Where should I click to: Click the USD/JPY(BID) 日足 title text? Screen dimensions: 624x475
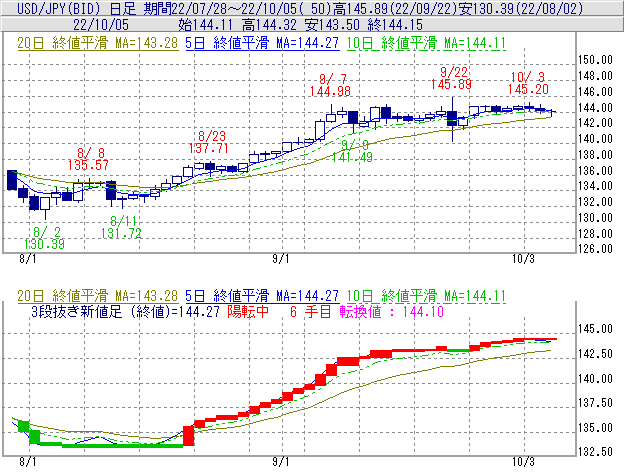click(x=76, y=8)
